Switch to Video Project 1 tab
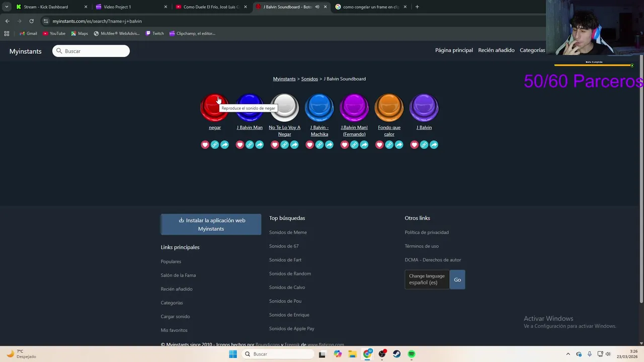 pyautogui.click(x=131, y=7)
